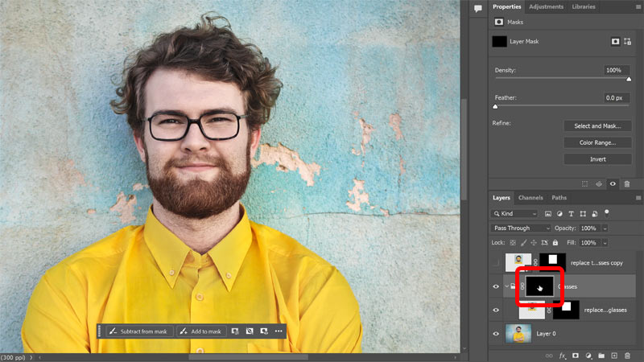This screenshot has width=644, height=362.
Task: Open the Pass Through blend mode dropdown
Action: pos(521,228)
